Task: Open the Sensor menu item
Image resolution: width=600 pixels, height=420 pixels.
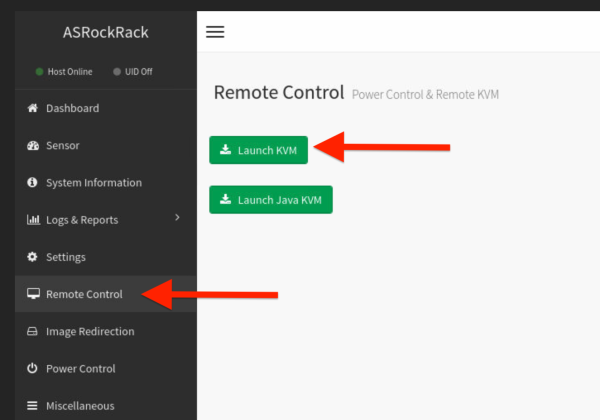Action: (x=63, y=146)
